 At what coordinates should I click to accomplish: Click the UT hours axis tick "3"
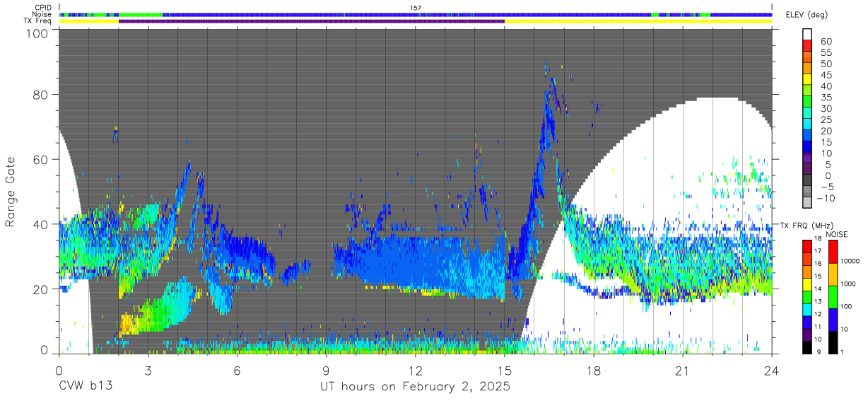pos(148,370)
